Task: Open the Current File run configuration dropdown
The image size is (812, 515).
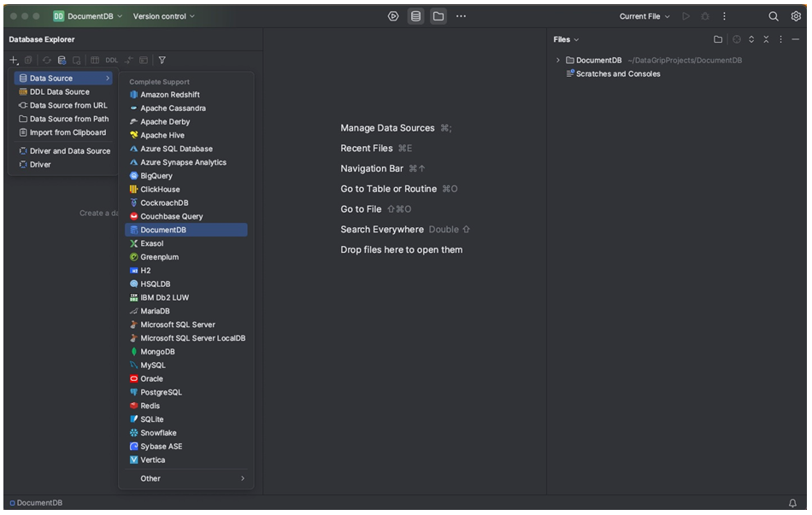Action: point(644,15)
